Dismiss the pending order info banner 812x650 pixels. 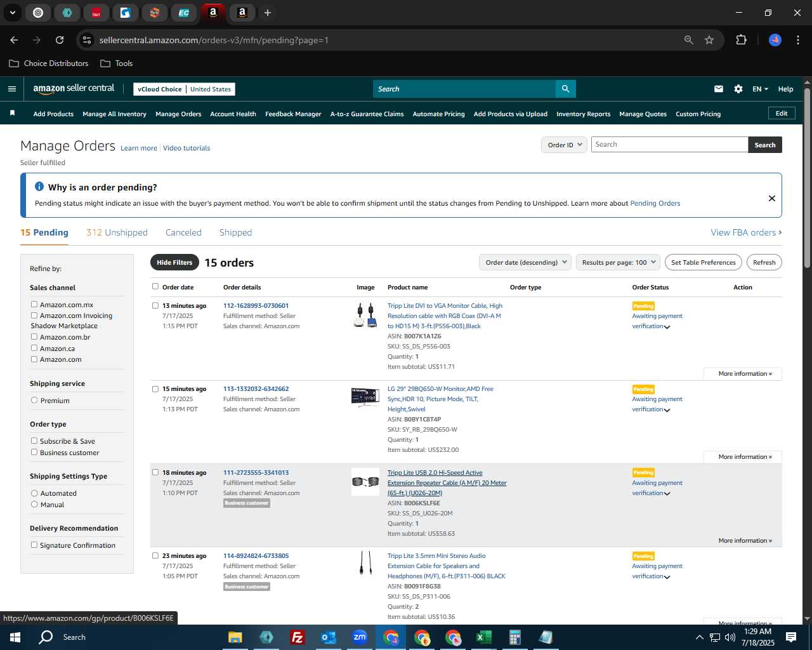[772, 198]
